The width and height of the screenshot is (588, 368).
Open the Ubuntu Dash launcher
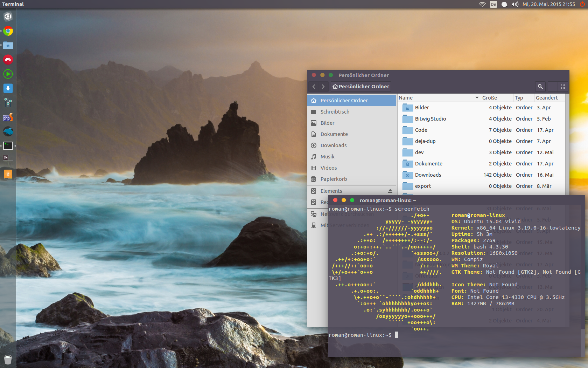pyautogui.click(x=8, y=16)
